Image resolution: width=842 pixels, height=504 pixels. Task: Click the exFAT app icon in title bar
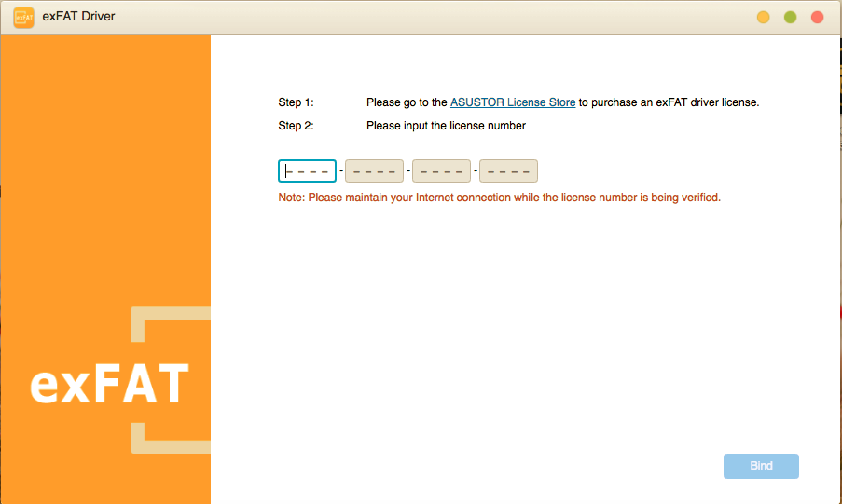23,18
